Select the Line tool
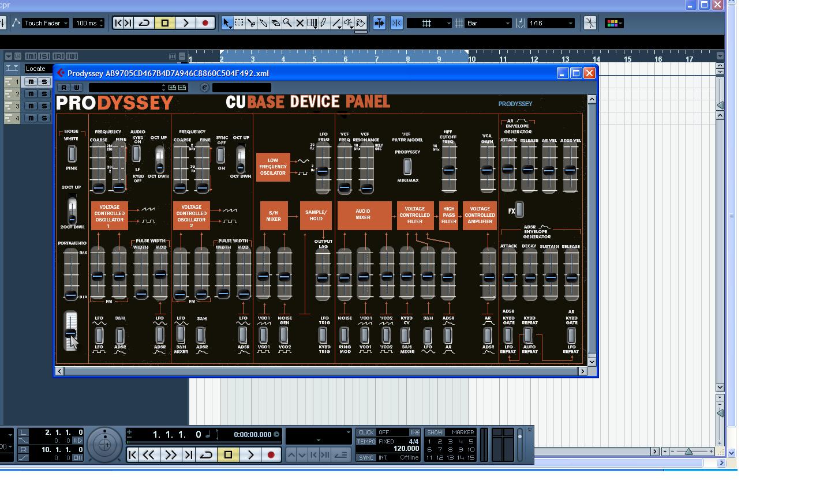 [336, 23]
